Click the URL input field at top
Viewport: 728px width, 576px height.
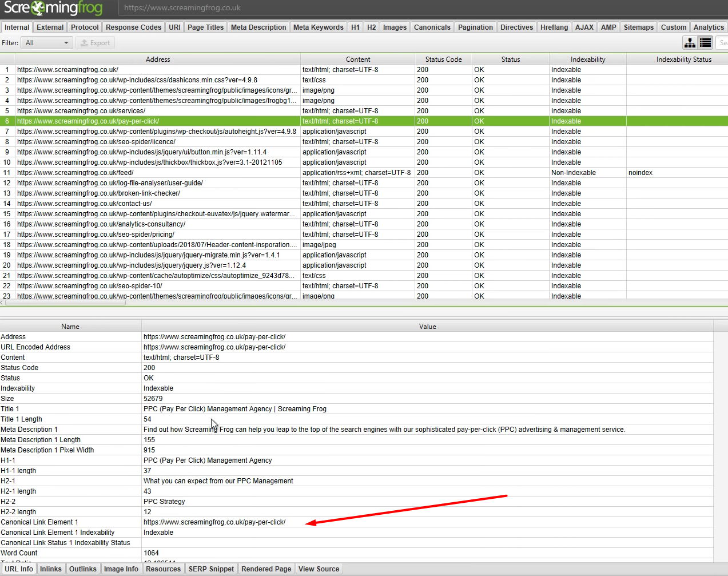coord(400,8)
